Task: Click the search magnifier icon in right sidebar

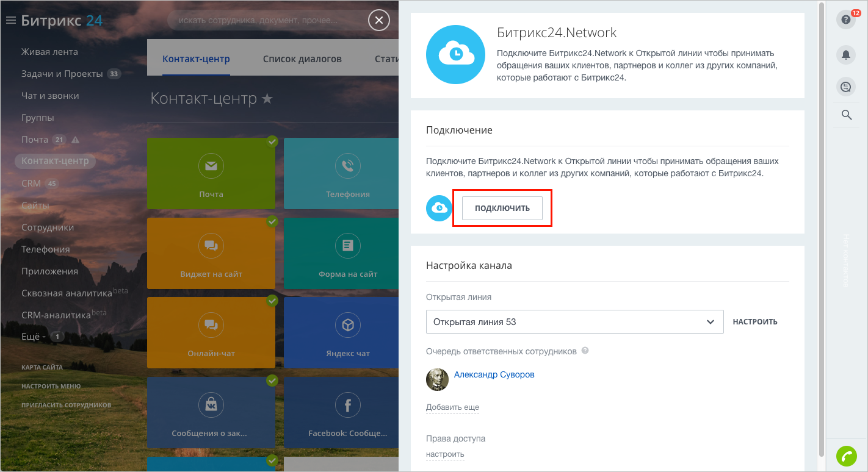Action: tap(845, 115)
